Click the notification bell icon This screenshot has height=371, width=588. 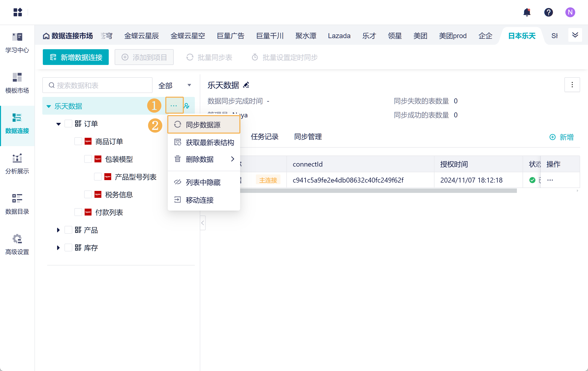(527, 12)
